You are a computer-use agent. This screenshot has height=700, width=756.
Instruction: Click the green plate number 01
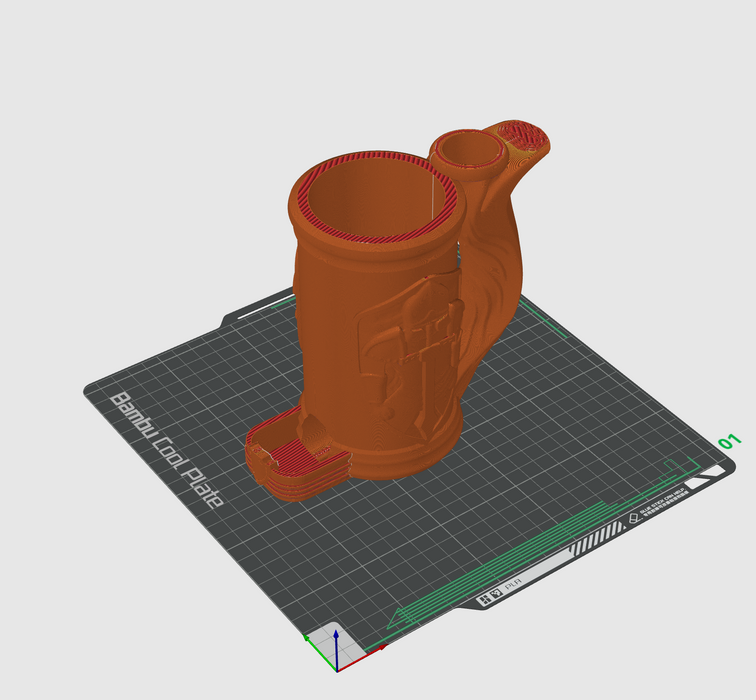pyautogui.click(x=729, y=441)
